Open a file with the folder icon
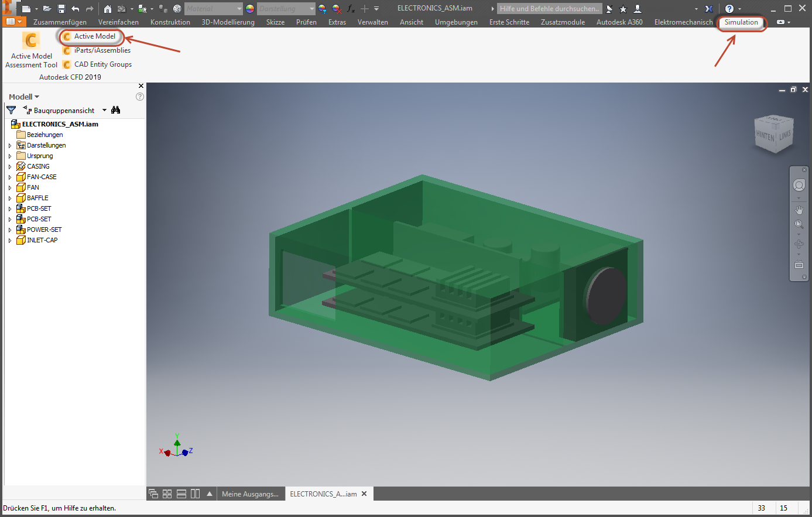The image size is (812, 517). coord(47,9)
